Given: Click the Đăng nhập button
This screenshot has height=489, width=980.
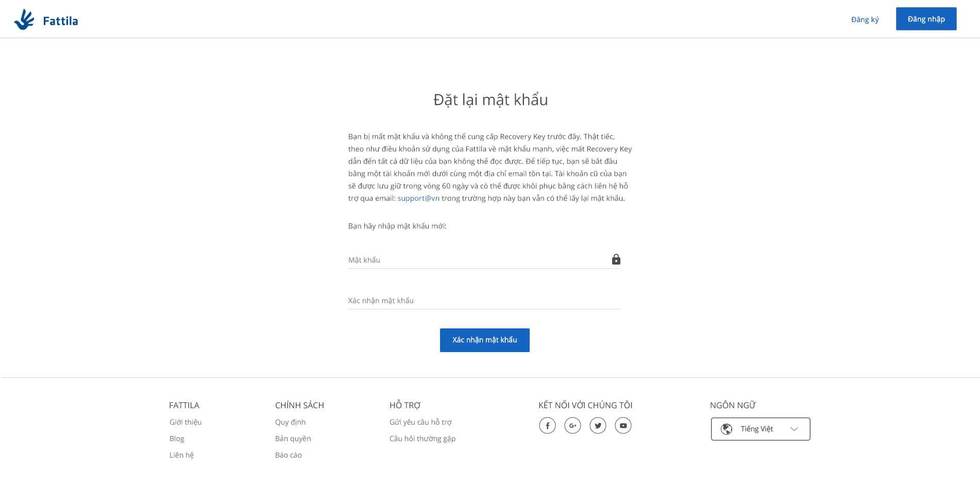Looking at the screenshot, I should click(x=926, y=19).
